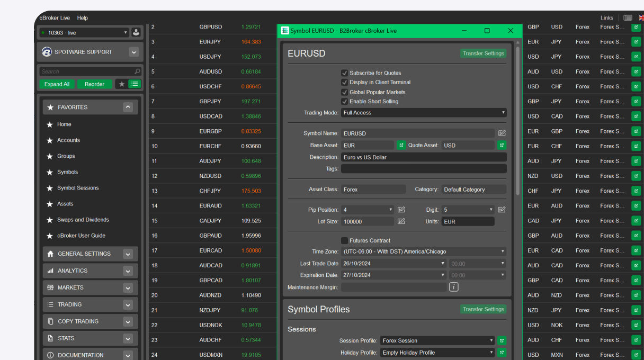
Task: Click the Spotware Support logo icon
Action: click(x=47, y=52)
